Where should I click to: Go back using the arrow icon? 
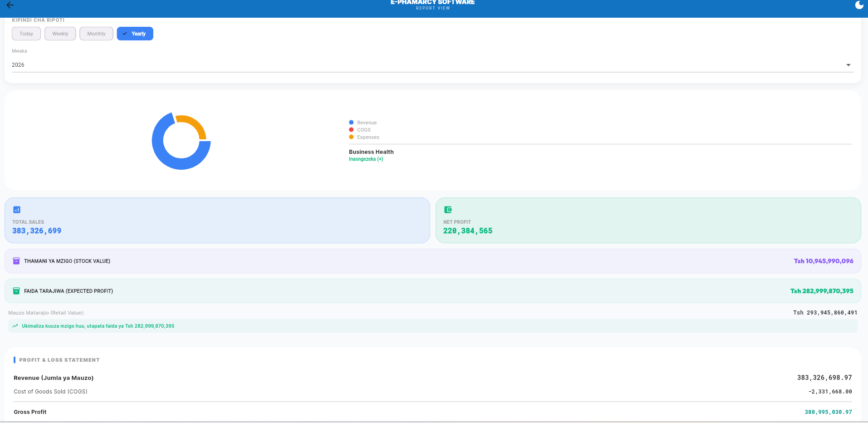10,5
